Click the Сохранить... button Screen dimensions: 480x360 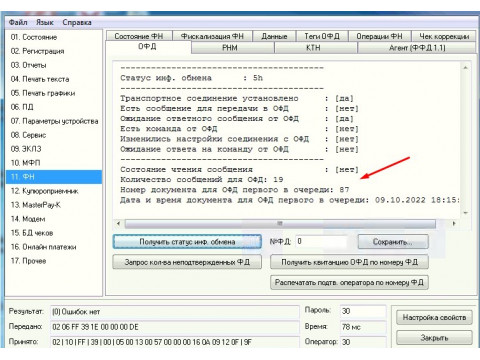[x=393, y=242]
